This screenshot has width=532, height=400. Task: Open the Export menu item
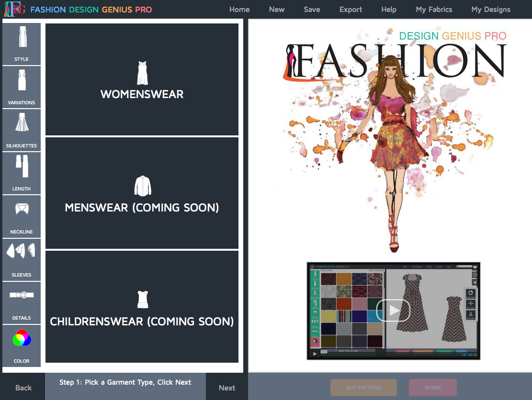pyautogui.click(x=351, y=10)
